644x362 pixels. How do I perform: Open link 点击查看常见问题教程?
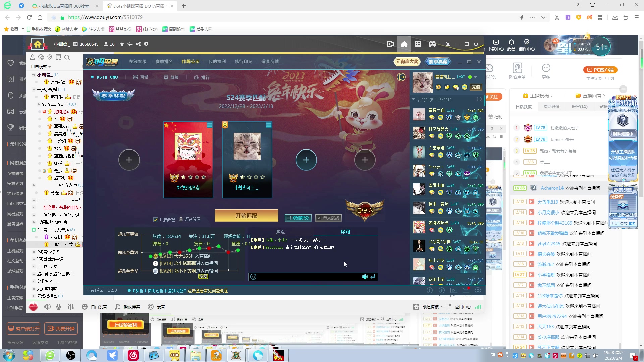pos(208,291)
